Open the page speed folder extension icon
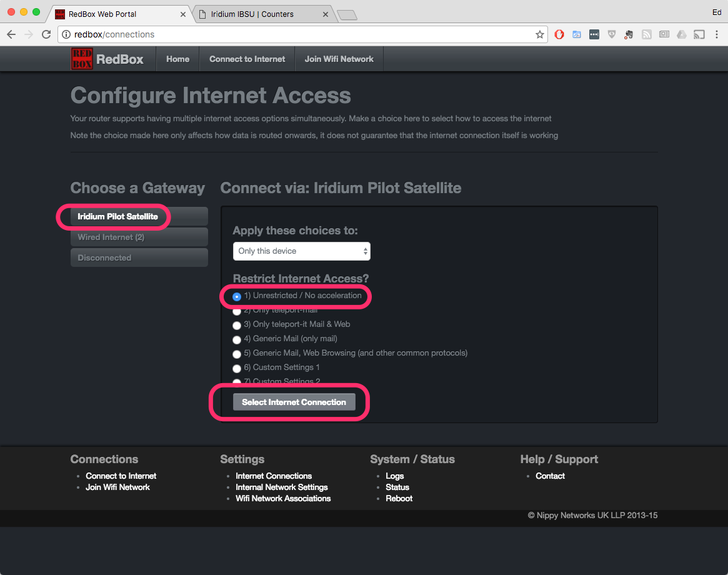Viewport: 728px width, 575px height. 577,34
